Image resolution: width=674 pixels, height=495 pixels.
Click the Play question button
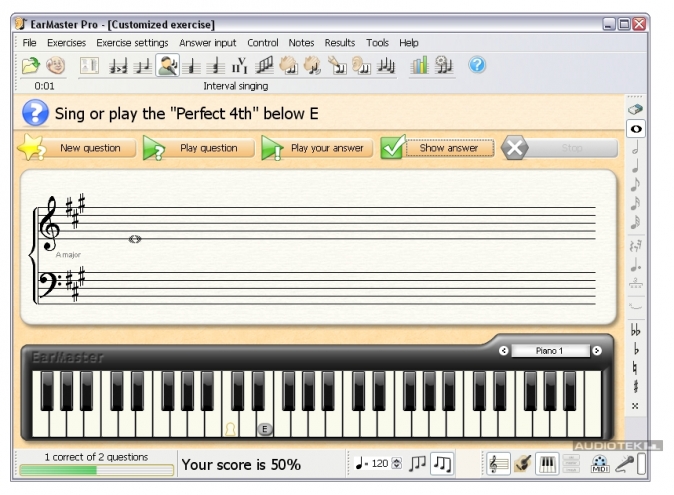point(199,148)
